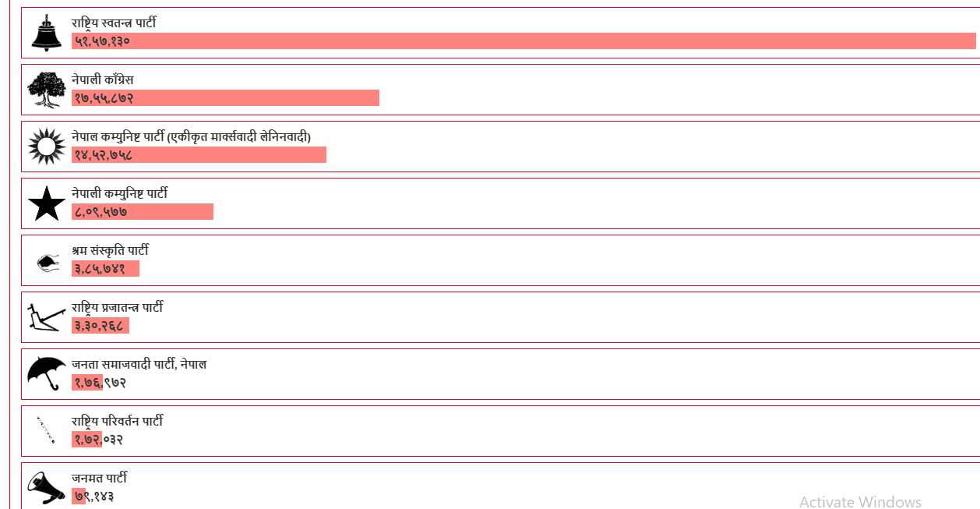Viewport: 980px width, 509px height.
Task: Click the ५१,५७,१३० vote count bar
Action: coord(523,41)
